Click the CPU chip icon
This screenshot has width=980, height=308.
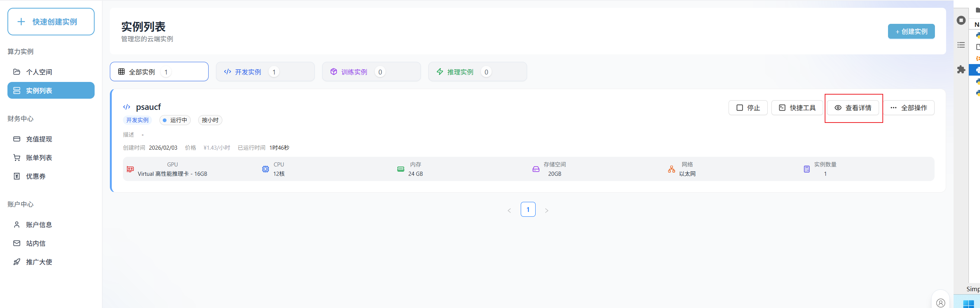point(266,169)
